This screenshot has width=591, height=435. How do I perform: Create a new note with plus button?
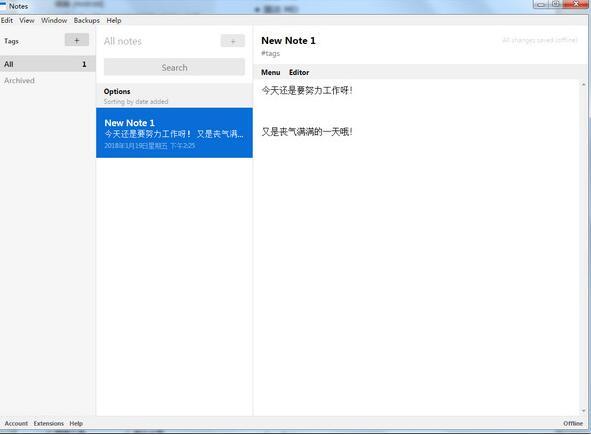coord(233,41)
